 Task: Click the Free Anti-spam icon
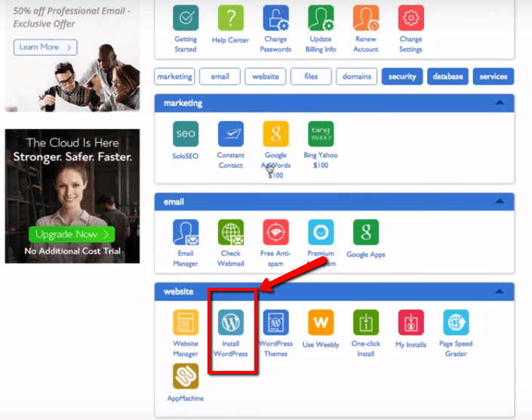[x=276, y=232]
